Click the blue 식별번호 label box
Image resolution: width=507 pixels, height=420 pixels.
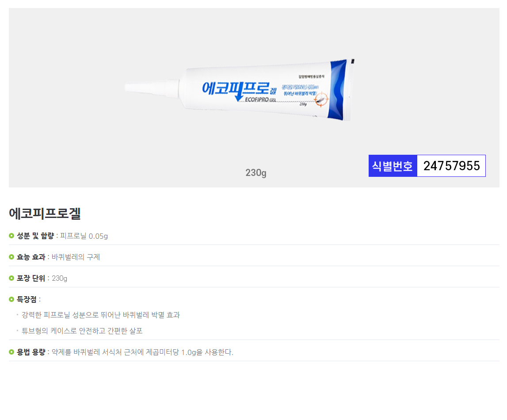(x=393, y=166)
